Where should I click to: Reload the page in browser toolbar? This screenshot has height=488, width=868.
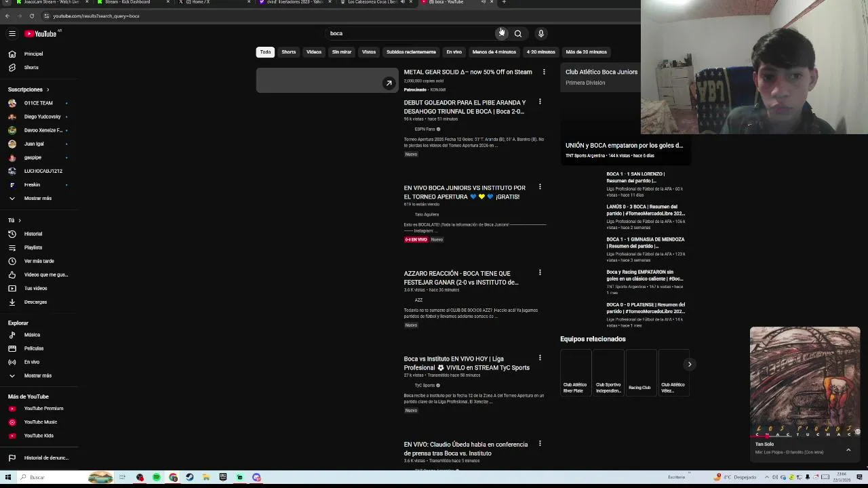click(31, 16)
